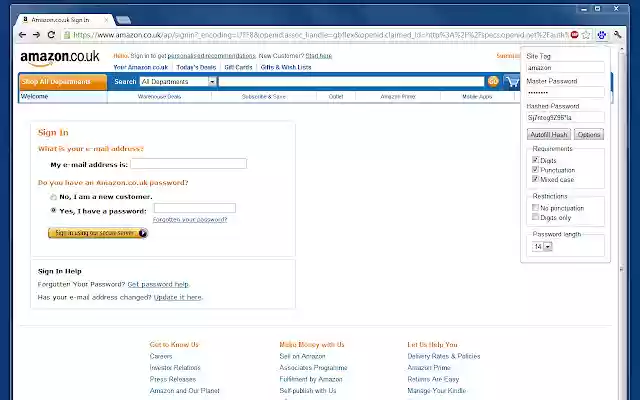Open Amazon Prime nav item
This screenshot has height=400, width=640.
point(398,97)
